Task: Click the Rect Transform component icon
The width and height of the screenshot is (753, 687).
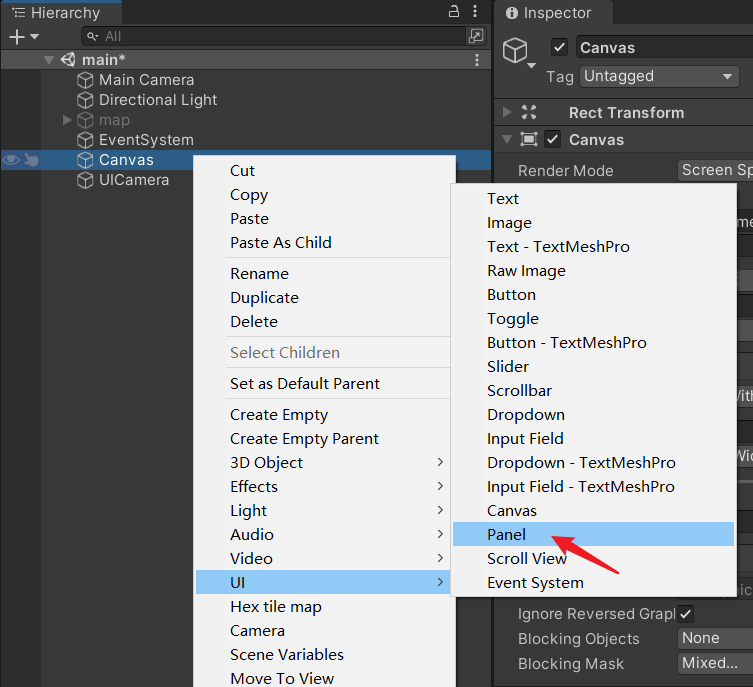Action: (529, 112)
